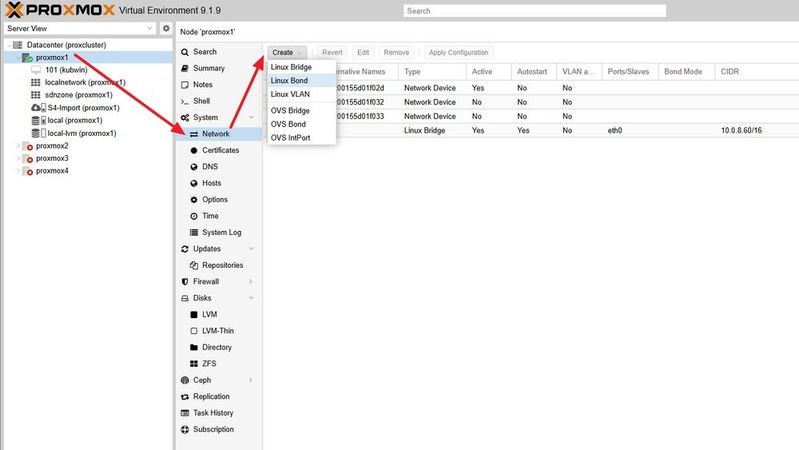799x450 pixels.
Task: Sort by the CIDR column header
Action: coord(757,72)
